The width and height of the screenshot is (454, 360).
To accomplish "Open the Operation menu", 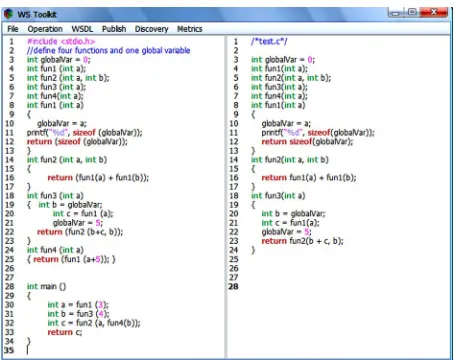I will click(x=45, y=29).
